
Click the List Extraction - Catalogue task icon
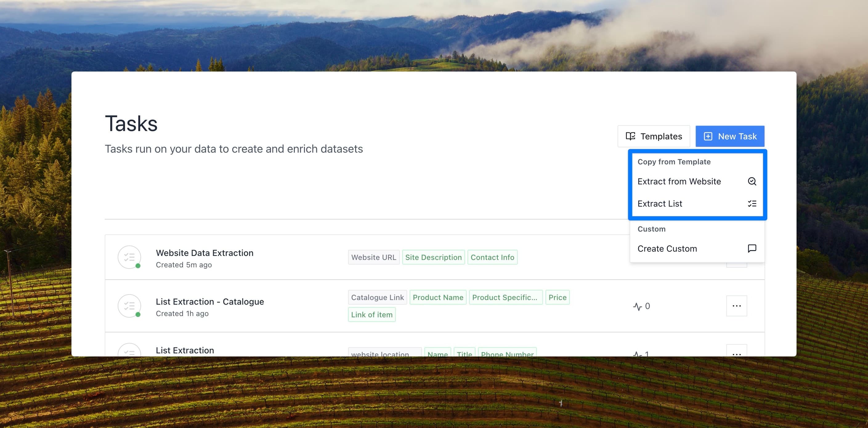click(x=129, y=306)
